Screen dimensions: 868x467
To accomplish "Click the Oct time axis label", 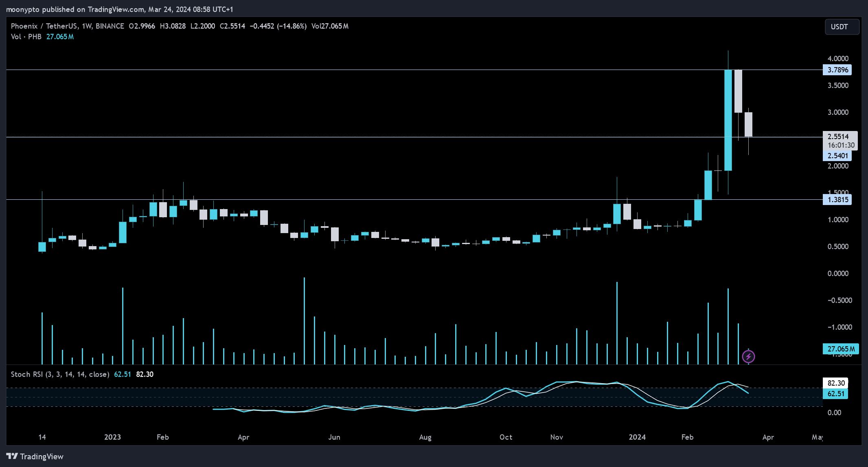I will tap(506, 437).
